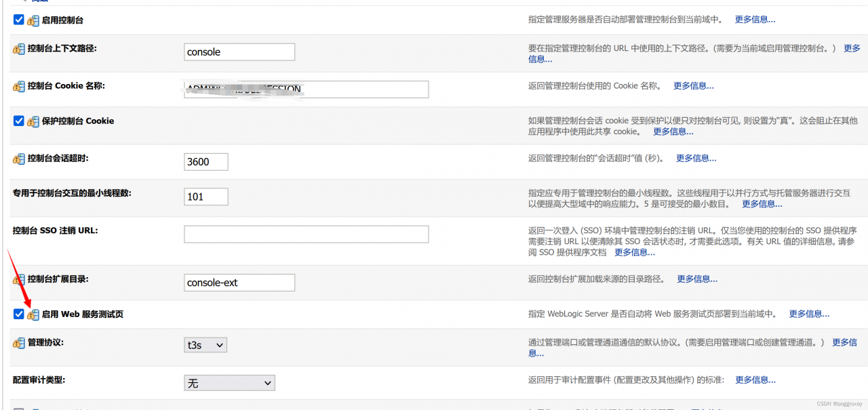Click the icon beside 管理协议 label
The image size is (868, 410).
(19, 343)
